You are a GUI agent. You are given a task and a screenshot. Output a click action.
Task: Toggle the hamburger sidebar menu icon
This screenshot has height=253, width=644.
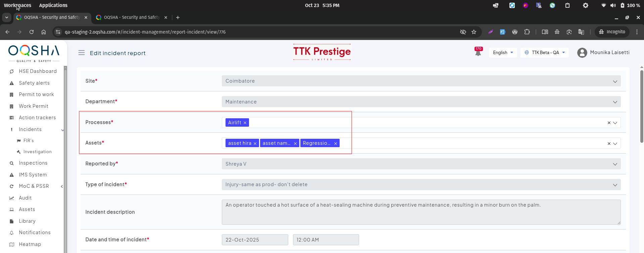click(82, 53)
